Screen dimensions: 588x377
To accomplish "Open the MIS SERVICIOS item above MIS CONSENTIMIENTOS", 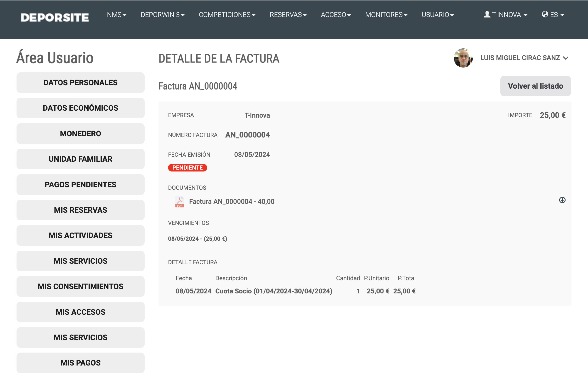I will point(80,261).
